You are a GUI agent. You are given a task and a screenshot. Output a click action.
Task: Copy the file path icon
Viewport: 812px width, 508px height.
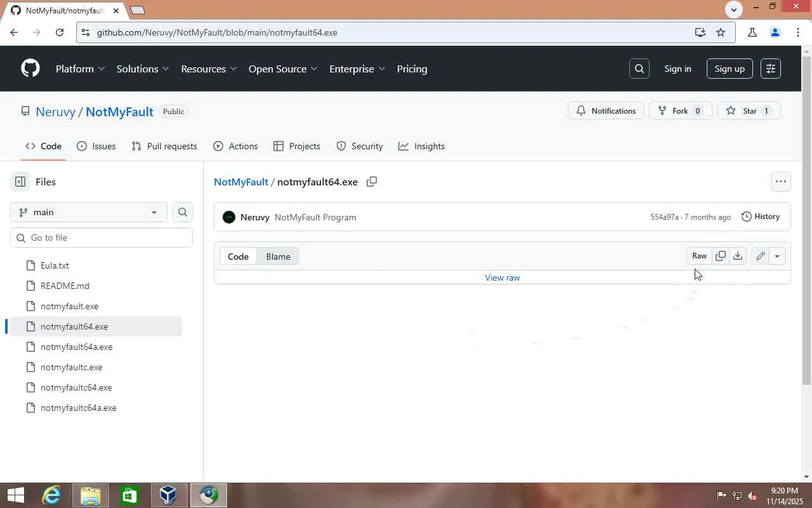click(x=372, y=182)
